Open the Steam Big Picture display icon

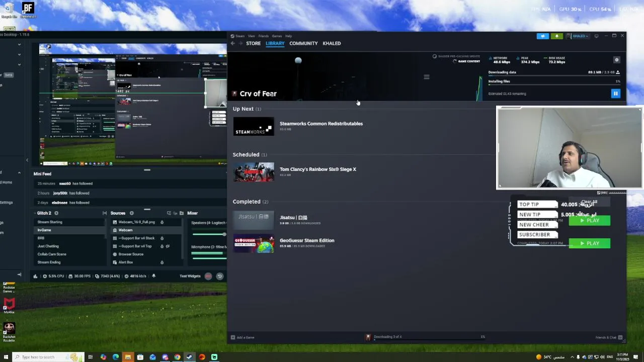596,36
